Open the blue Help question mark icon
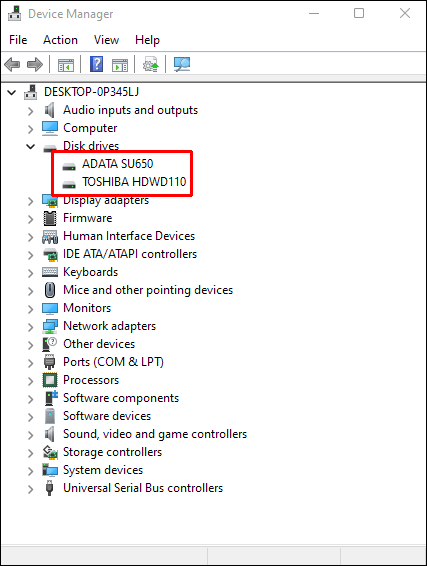Viewport: 427px width, 566px height. click(x=96, y=64)
